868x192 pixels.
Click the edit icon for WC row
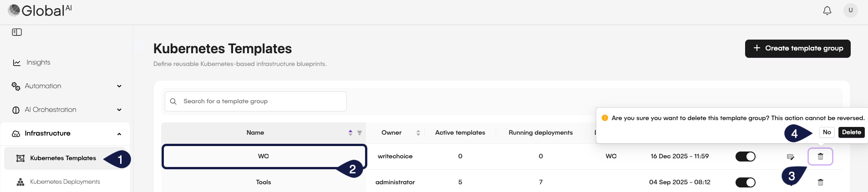791,157
